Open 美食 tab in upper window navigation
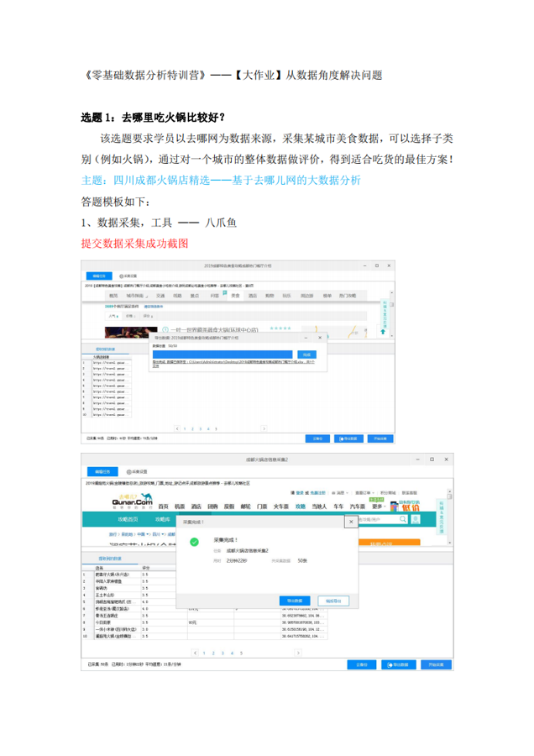Viewport: 534px width, 756px height. [235, 296]
